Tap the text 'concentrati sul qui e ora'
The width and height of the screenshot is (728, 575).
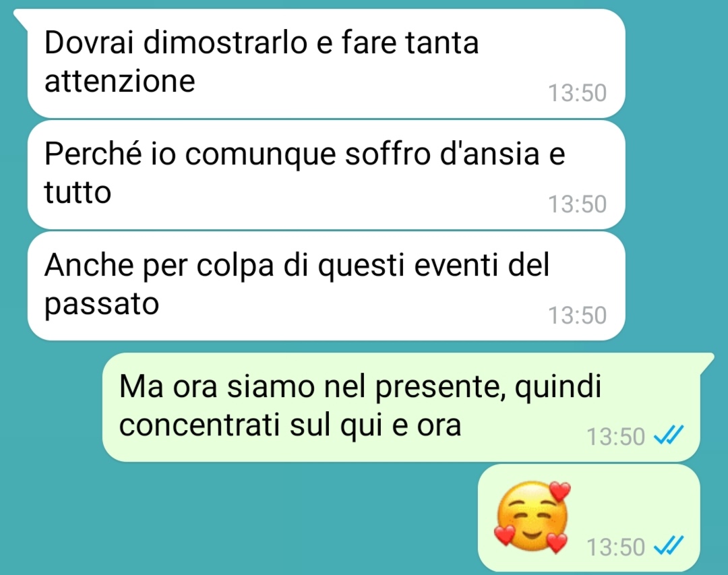(x=290, y=425)
